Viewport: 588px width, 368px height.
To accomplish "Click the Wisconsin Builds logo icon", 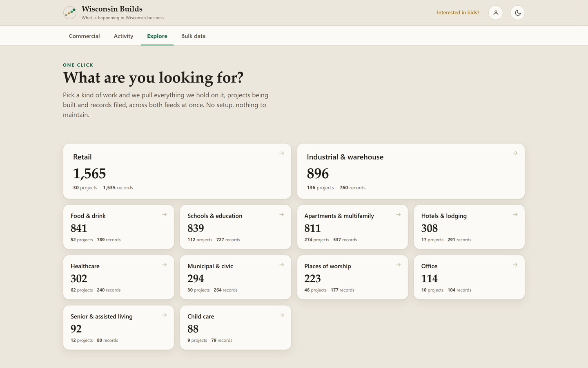I will point(70,13).
